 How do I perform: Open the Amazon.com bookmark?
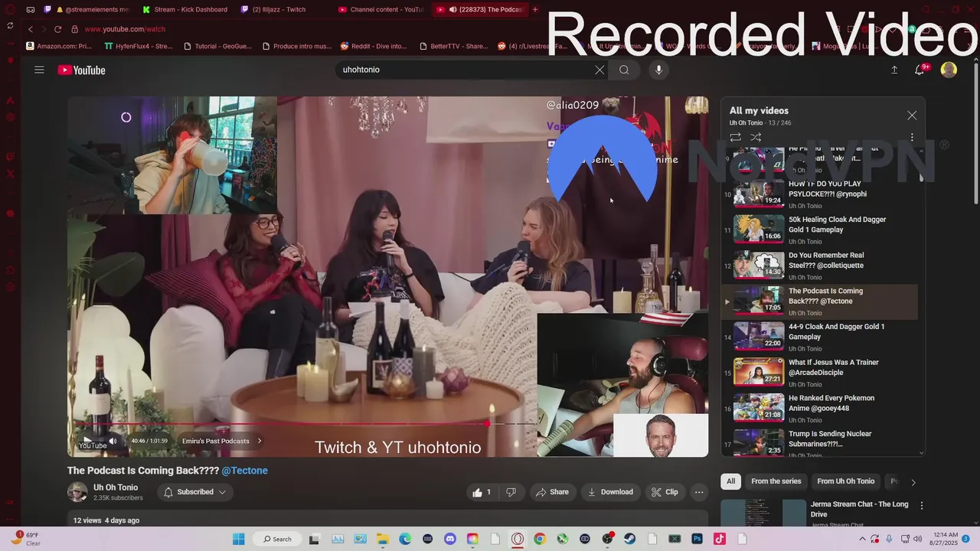[x=58, y=46]
